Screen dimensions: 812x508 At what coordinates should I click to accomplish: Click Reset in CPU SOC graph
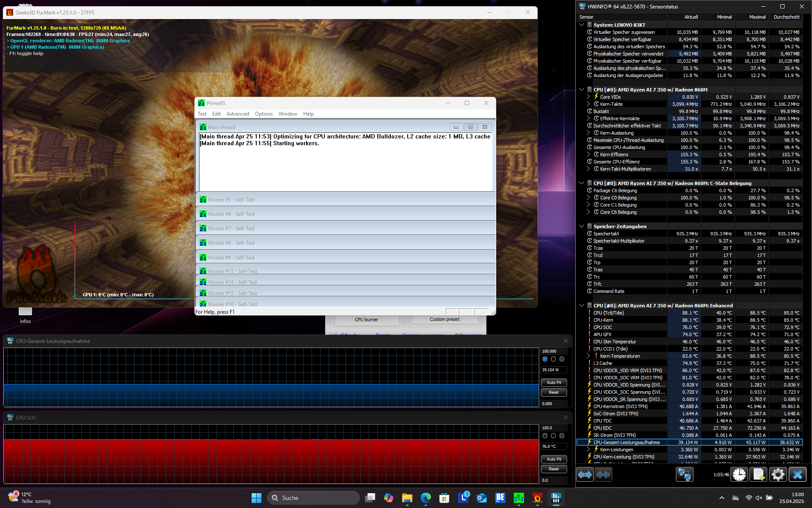(x=554, y=469)
